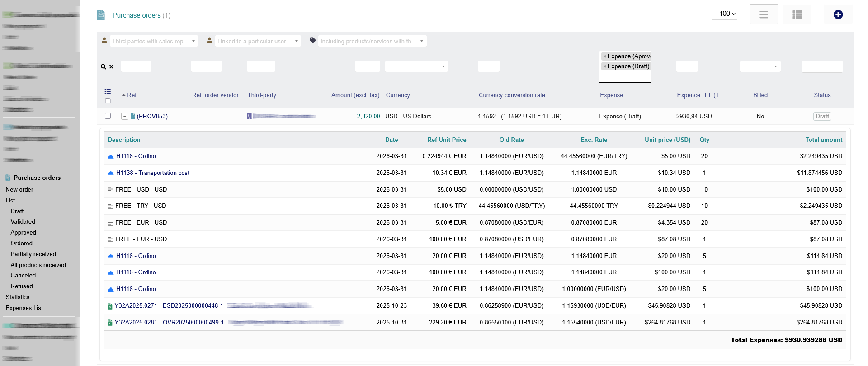Switch to the list view mode icon
This screenshot has height=366, width=868.
tap(764, 15)
